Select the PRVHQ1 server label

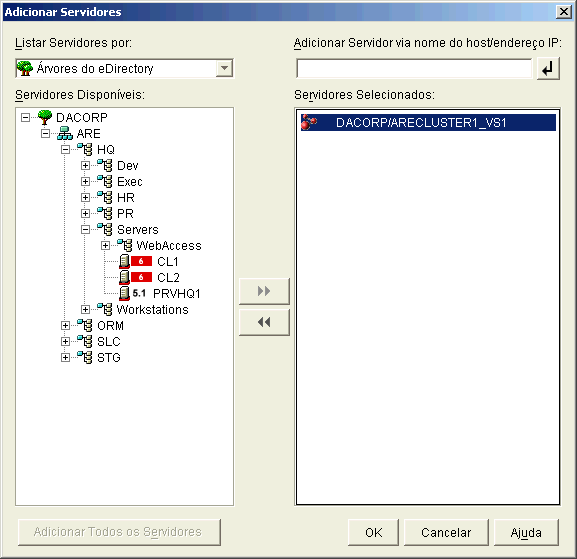[177, 294]
